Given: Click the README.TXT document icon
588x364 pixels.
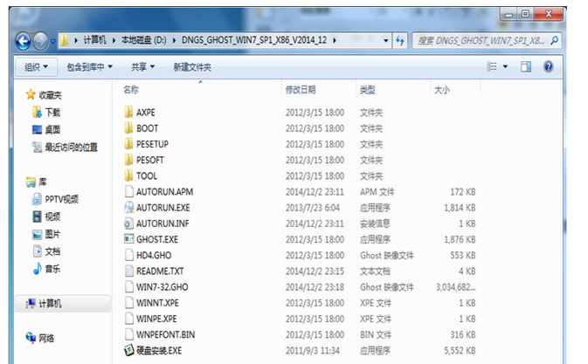Looking at the screenshot, I should [x=129, y=271].
